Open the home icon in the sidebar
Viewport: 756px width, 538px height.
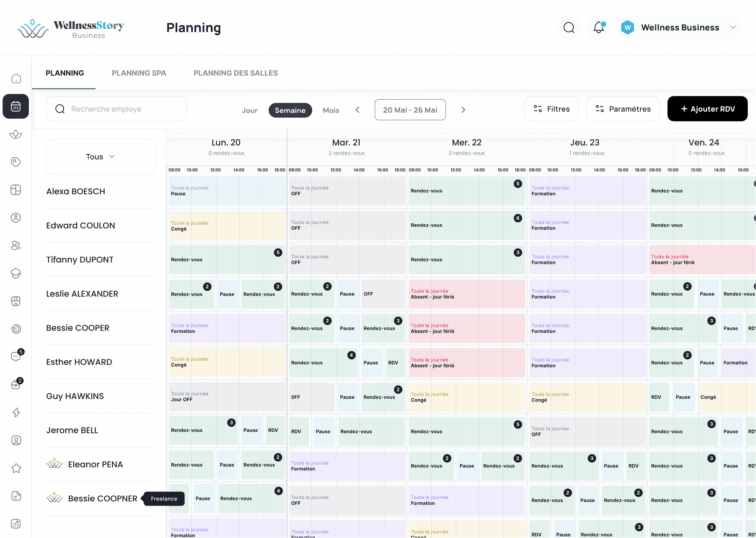pos(16,78)
